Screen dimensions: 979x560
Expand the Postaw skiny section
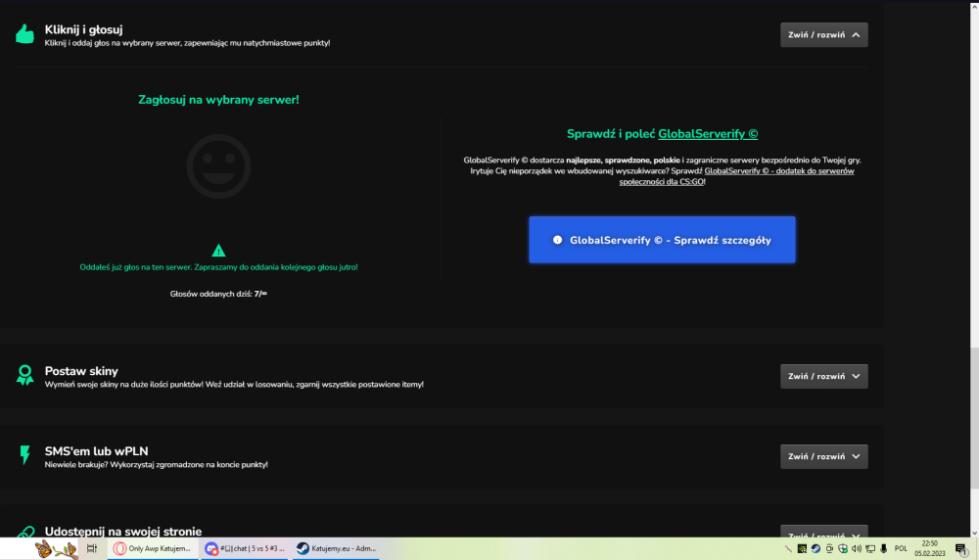(823, 377)
